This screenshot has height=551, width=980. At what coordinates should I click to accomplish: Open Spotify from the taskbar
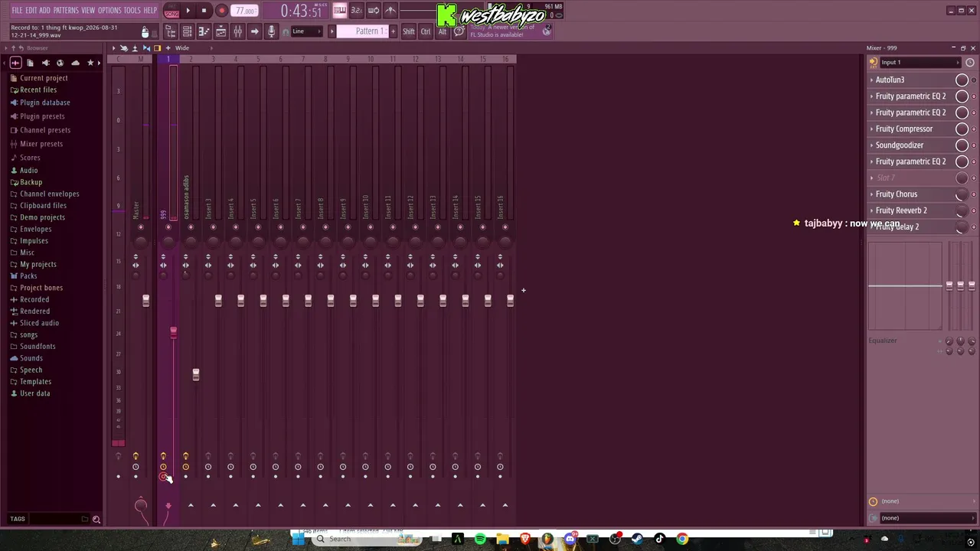(x=480, y=540)
